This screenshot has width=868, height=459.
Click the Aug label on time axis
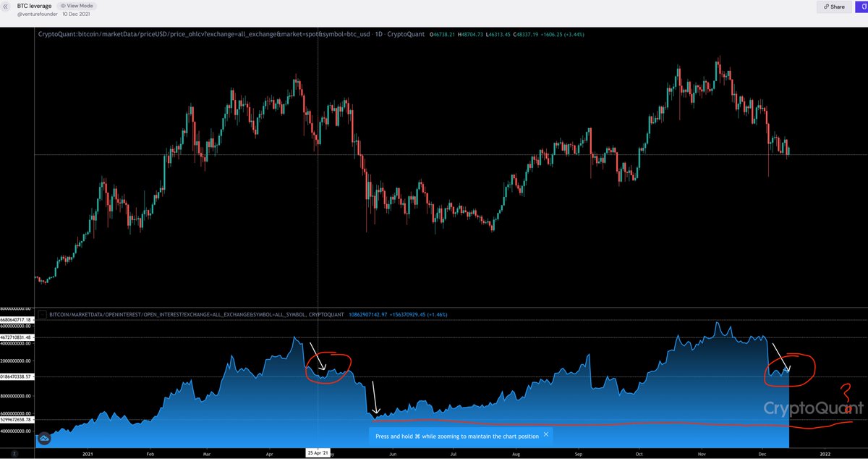tap(516, 453)
